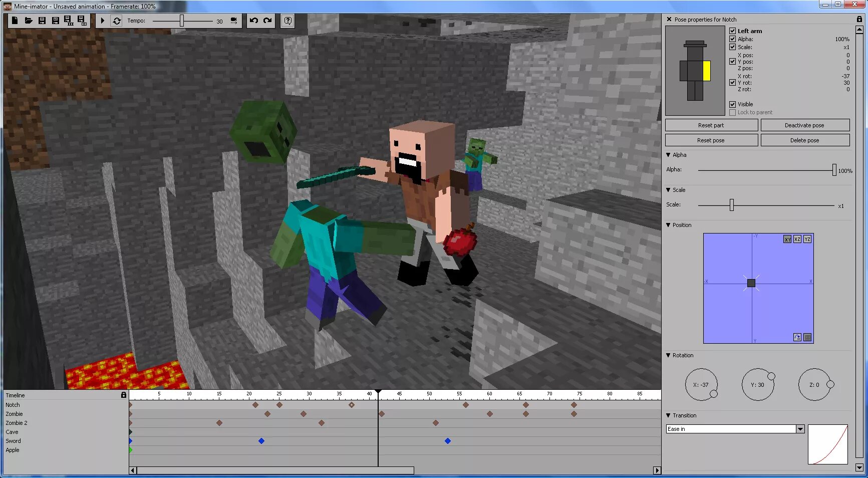Click Sword keyframe near frame 53
The height and width of the screenshot is (478, 868).
(448, 441)
